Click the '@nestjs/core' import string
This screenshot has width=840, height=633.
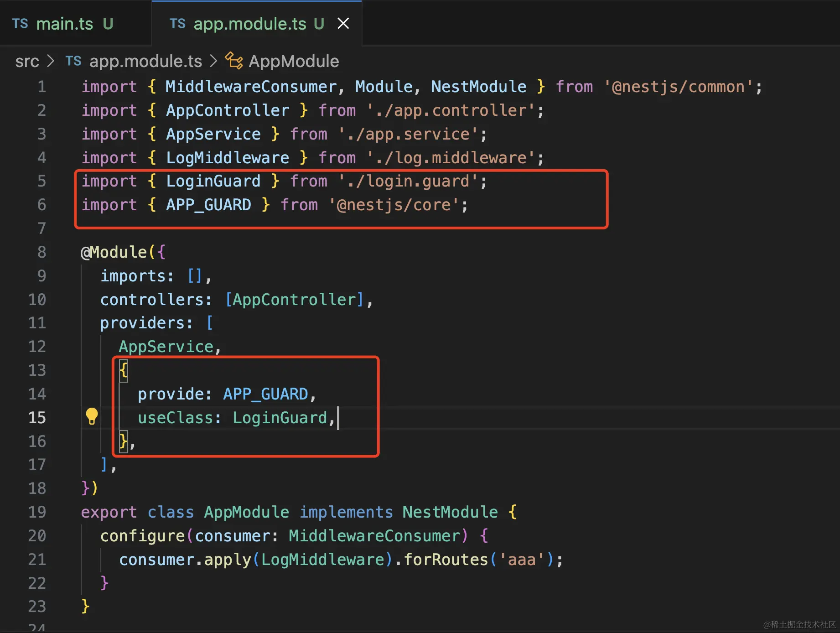[x=394, y=205]
